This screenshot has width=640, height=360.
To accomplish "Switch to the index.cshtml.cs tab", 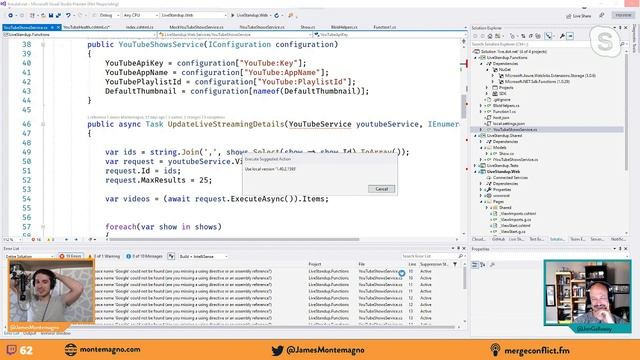I will click(140, 27).
